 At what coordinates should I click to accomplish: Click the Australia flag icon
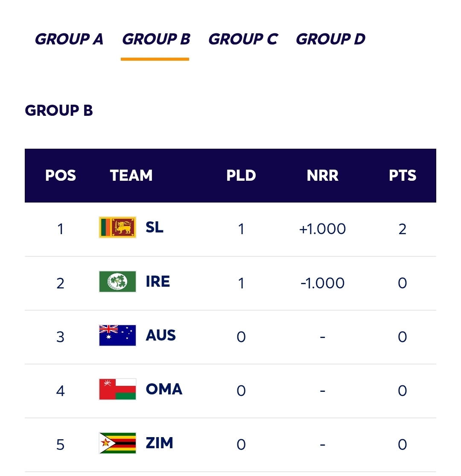[x=117, y=335]
